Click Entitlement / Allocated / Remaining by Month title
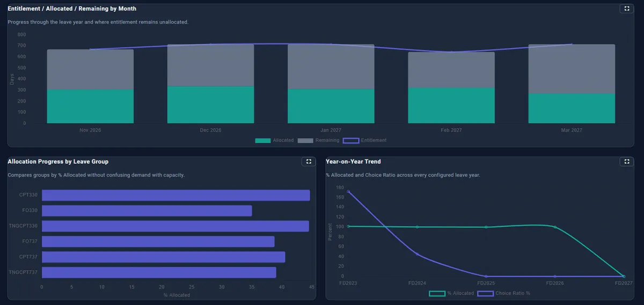Image resolution: width=644 pixels, height=305 pixels. point(72,9)
